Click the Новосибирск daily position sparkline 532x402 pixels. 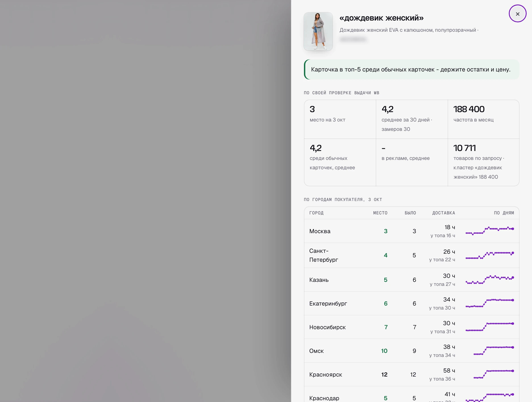(490, 327)
